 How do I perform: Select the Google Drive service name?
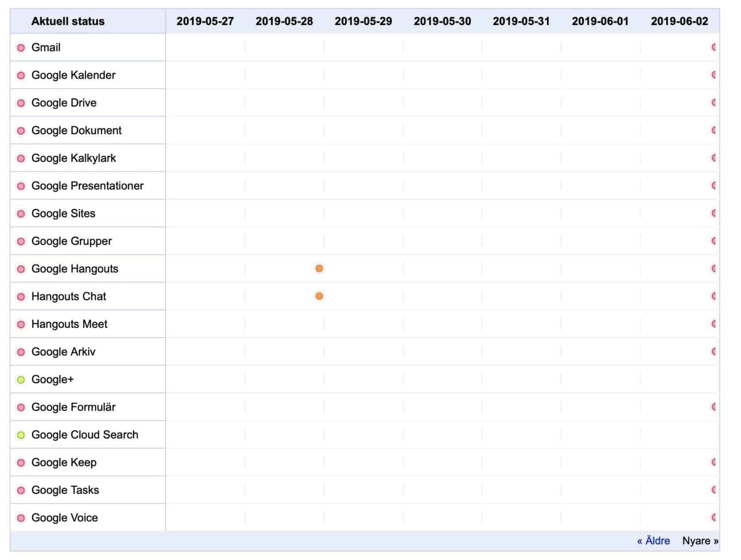pos(64,103)
